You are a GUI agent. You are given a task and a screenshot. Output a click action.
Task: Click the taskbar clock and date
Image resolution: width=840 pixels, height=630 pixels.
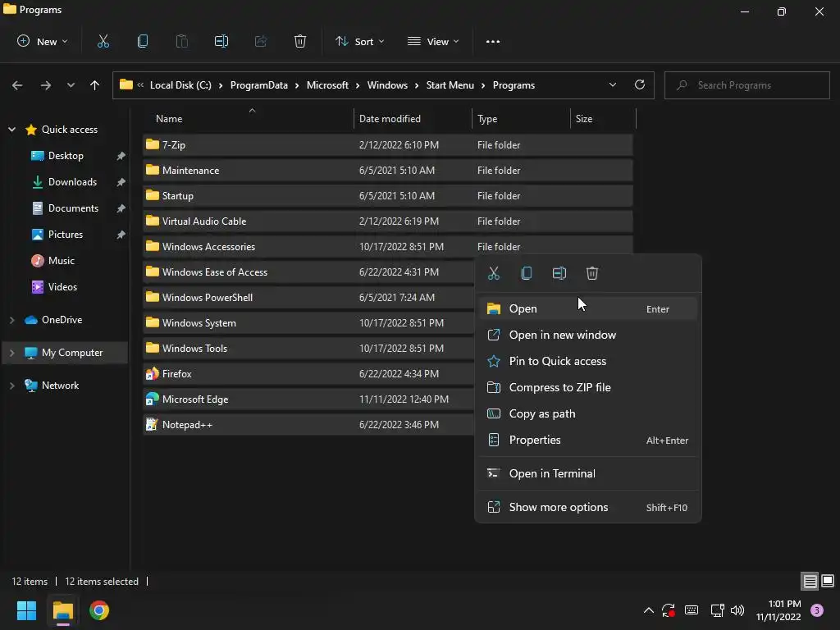pyautogui.click(x=778, y=610)
